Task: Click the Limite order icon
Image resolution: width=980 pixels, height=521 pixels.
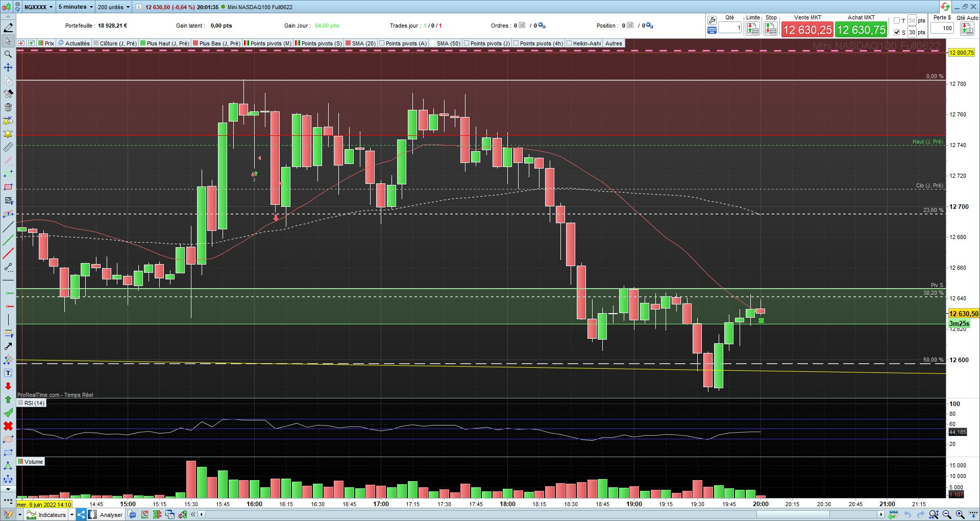Action: pyautogui.click(x=752, y=29)
